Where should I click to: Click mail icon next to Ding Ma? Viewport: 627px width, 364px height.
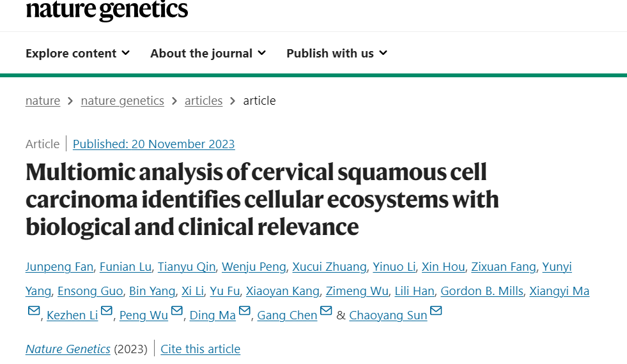point(245,311)
